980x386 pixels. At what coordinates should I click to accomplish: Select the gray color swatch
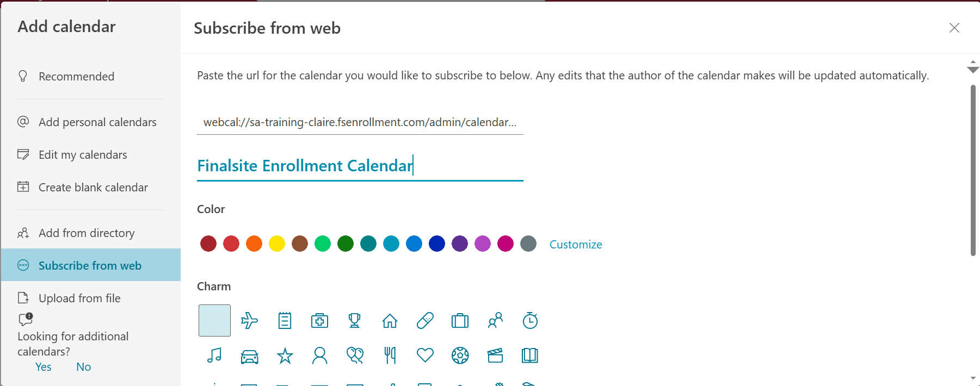pyautogui.click(x=528, y=244)
